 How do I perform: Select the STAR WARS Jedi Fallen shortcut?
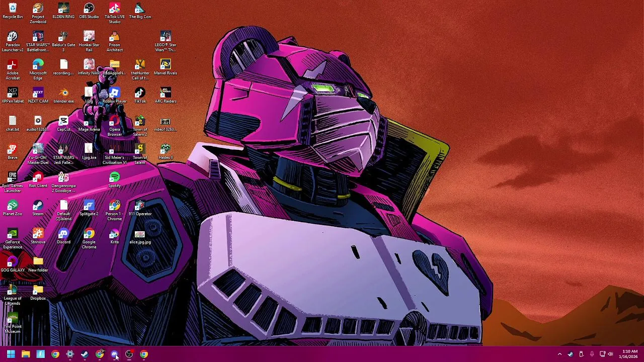pos(63,154)
